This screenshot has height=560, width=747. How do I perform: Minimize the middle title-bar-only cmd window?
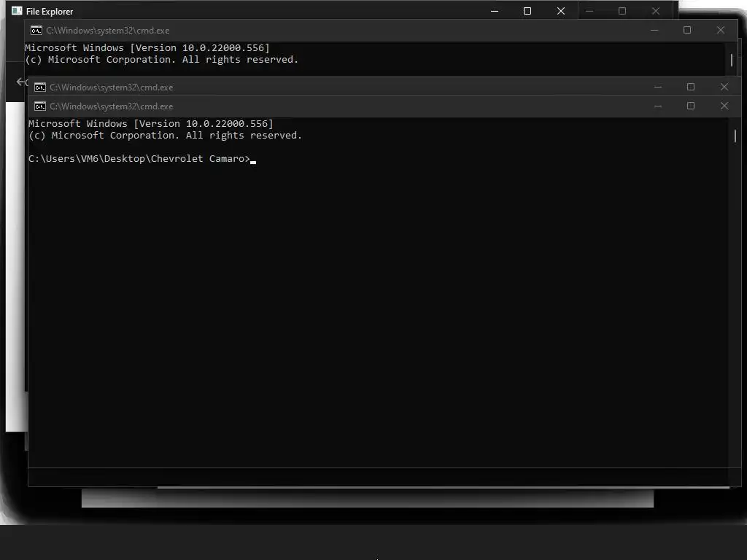click(658, 87)
